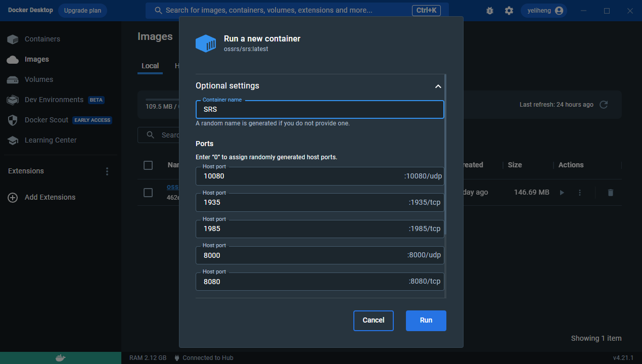
Task: Open the settings gear icon
Action: click(x=509, y=11)
